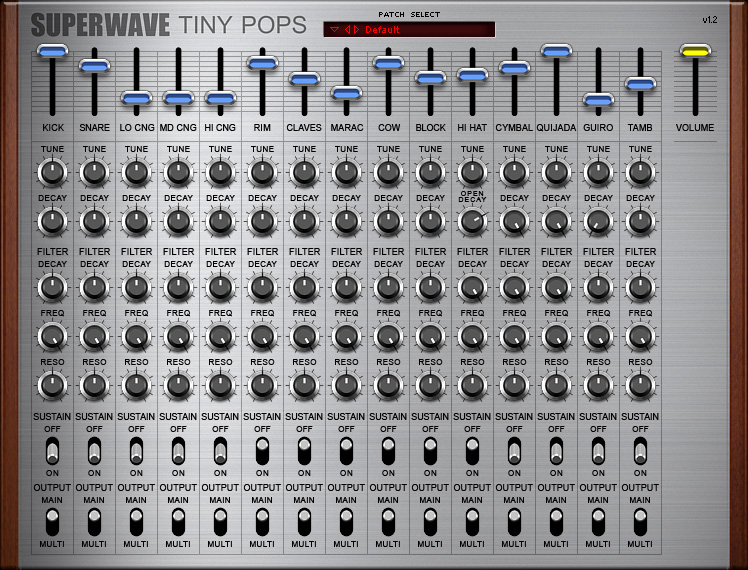
Task: Click the SNARE level fader handle
Action: pyautogui.click(x=94, y=65)
